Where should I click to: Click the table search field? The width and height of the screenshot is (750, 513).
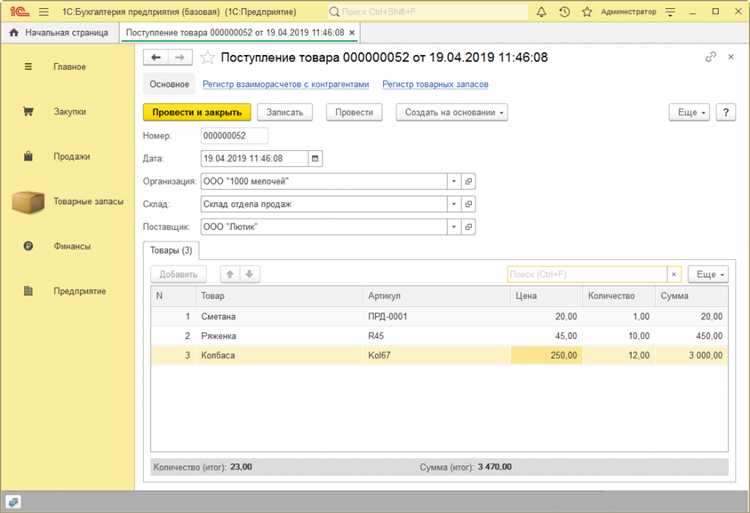pyautogui.click(x=587, y=274)
